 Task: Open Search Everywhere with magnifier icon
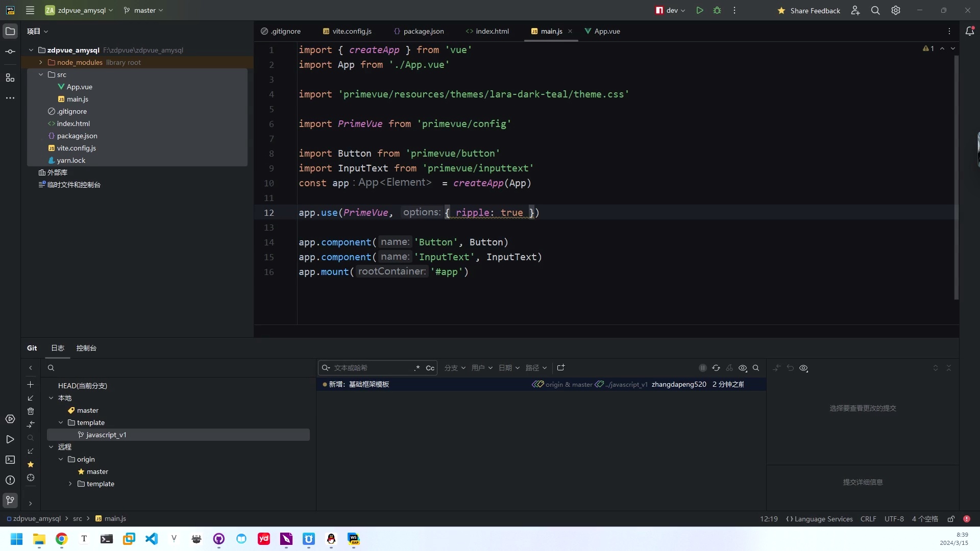[876, 10]
